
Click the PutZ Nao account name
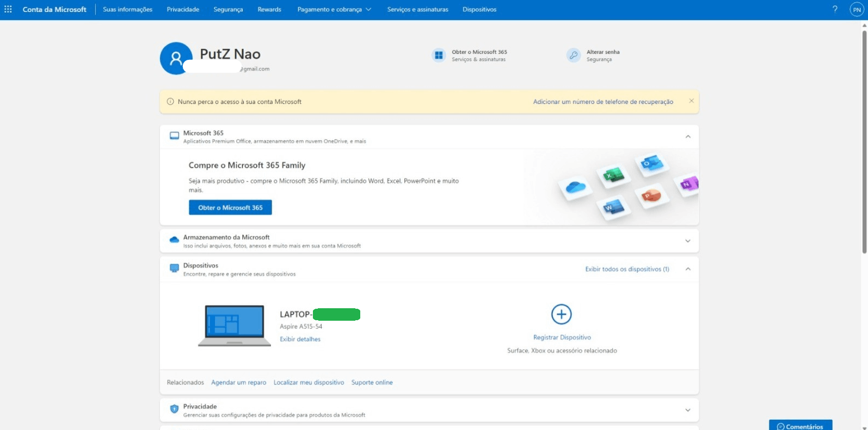[x=230, y=54]
